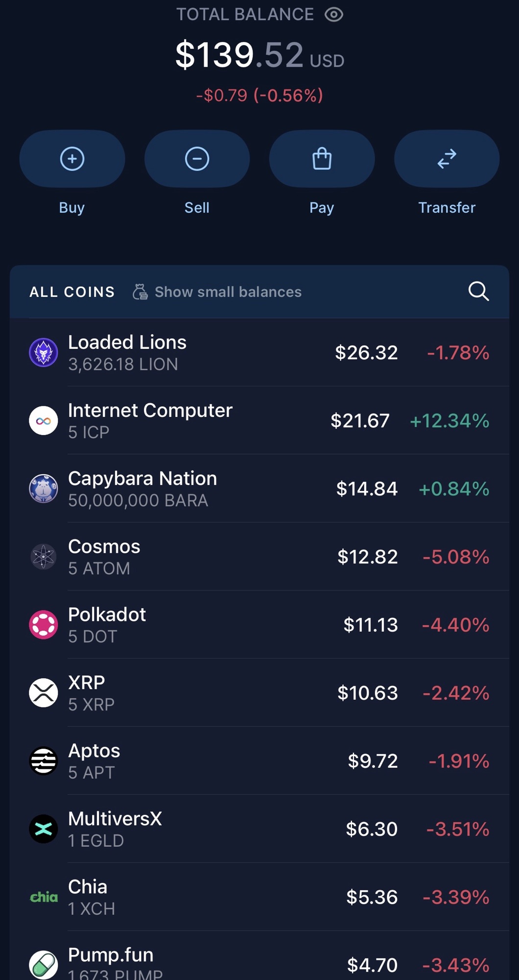
Task: Select the XRP holding row
Action: 259,693
